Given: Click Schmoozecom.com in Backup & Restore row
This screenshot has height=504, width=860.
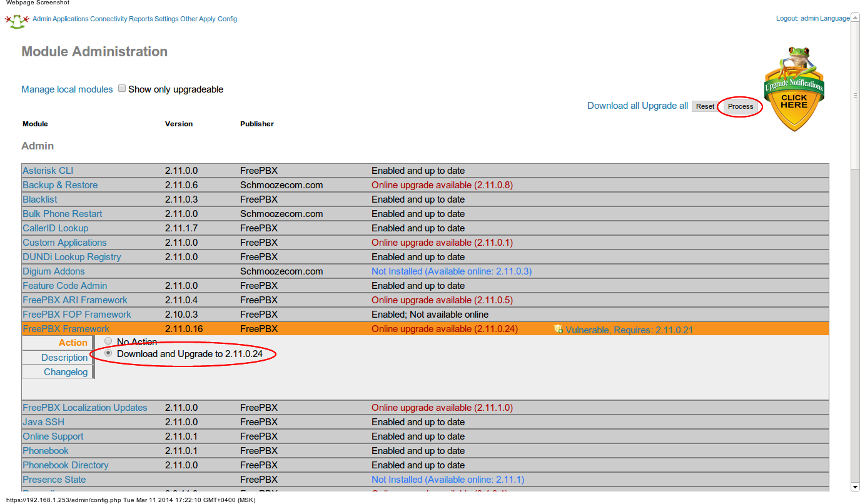Looking at the screenshot, I should [x=281, y=185].
